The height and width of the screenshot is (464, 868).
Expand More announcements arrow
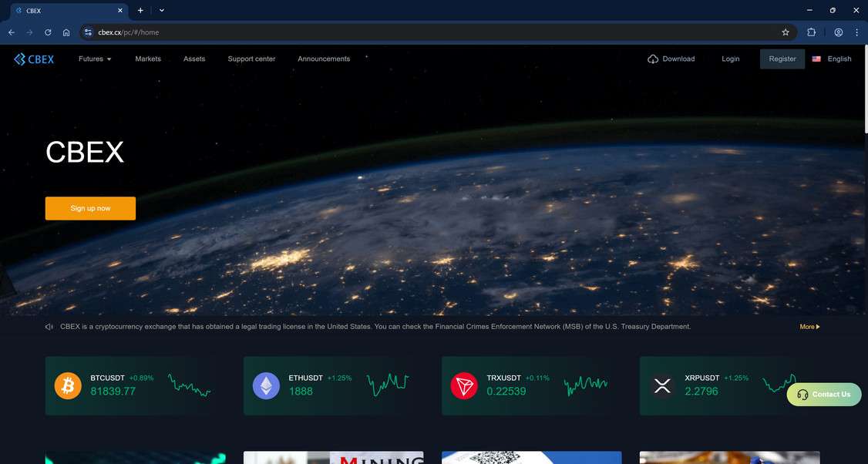click(x=810, y=327)
